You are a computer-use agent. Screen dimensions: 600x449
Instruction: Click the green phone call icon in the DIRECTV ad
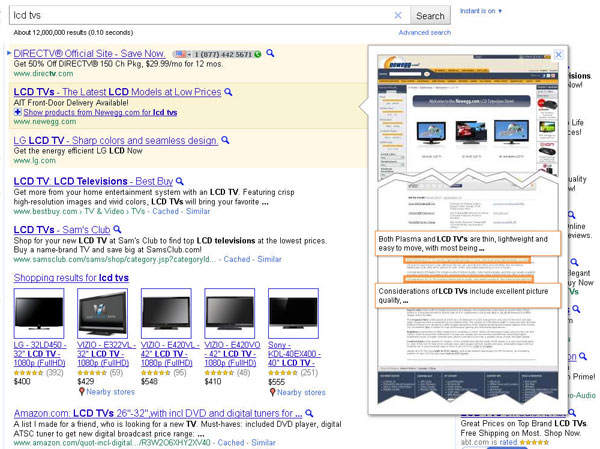click(x=256, y=53)
